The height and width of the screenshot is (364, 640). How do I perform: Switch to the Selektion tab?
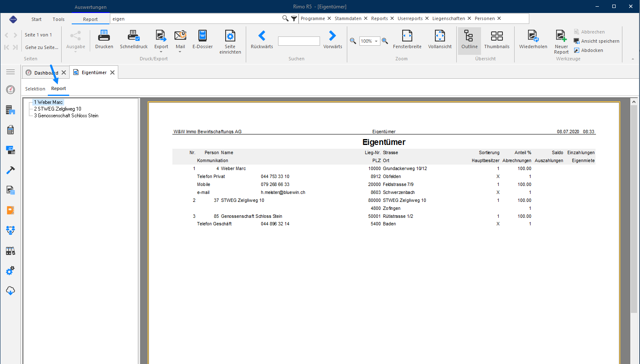pyautogui.click(x=35, y=89)
